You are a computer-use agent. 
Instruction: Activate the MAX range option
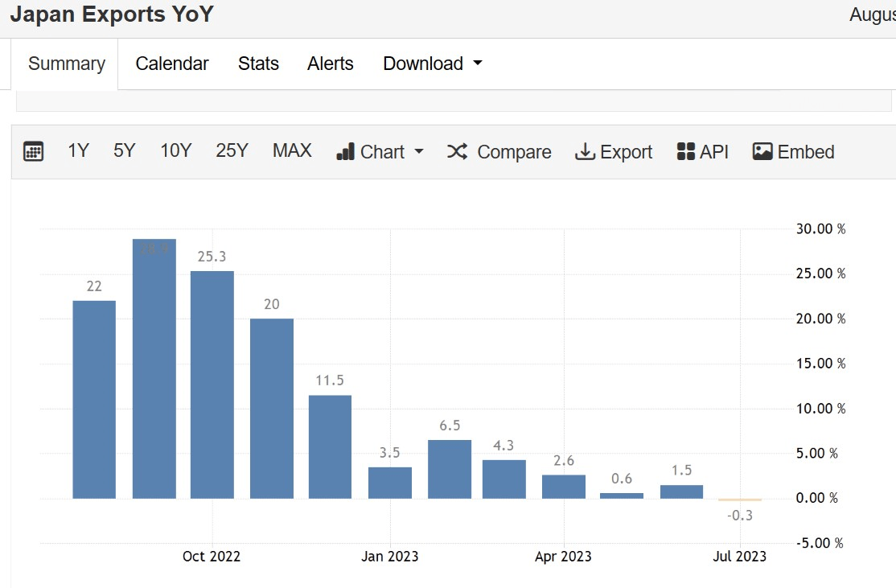coord(292,150)
